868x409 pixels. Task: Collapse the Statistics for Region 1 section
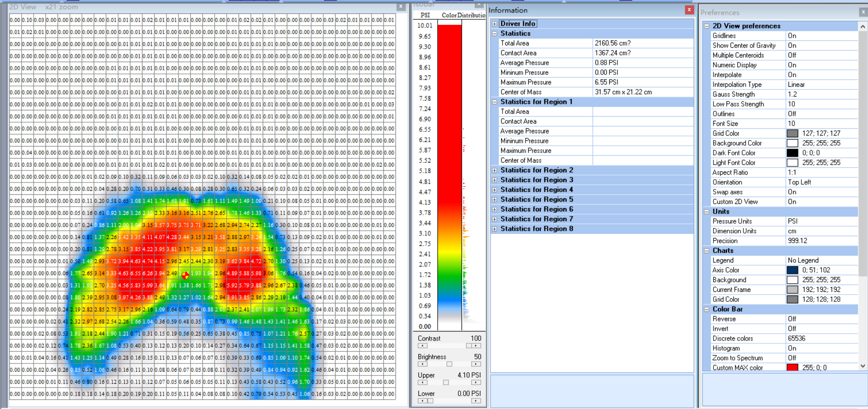[x=495, y=102]
